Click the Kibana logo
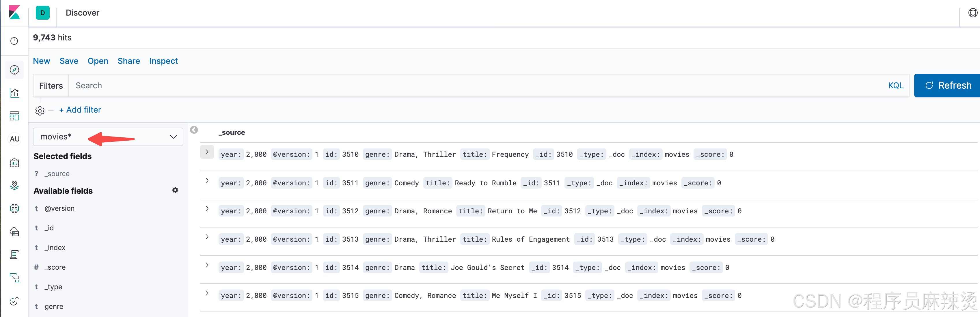The height and width of the screenshot is (317, 980). coord(14,12)
